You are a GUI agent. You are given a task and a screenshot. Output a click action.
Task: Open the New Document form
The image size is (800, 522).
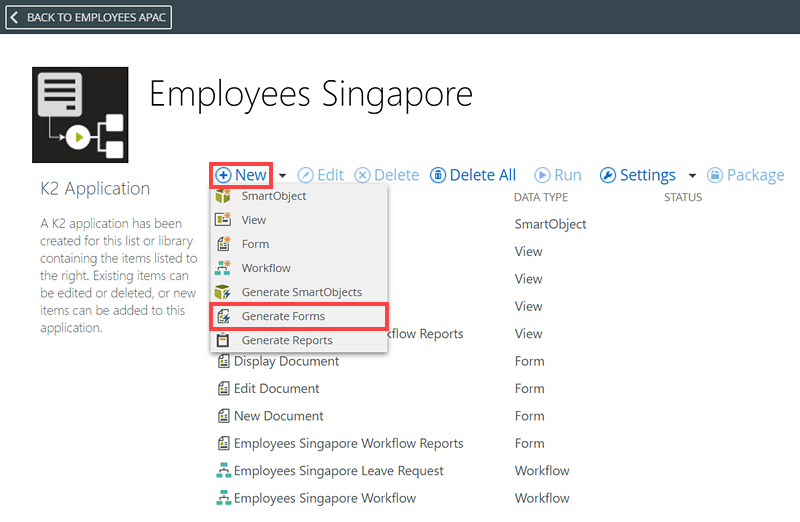coord(279,416)
